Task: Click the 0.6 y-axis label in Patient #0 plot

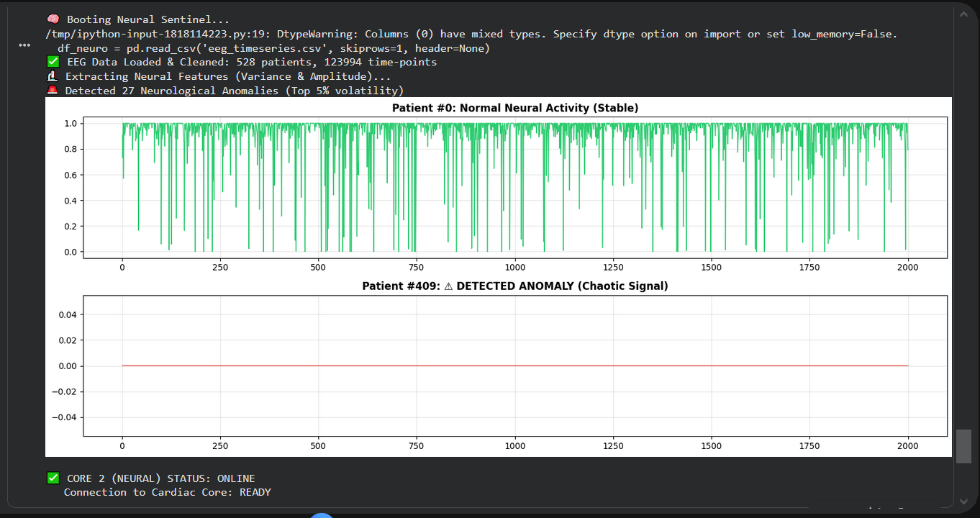Action: pos(70,175)
